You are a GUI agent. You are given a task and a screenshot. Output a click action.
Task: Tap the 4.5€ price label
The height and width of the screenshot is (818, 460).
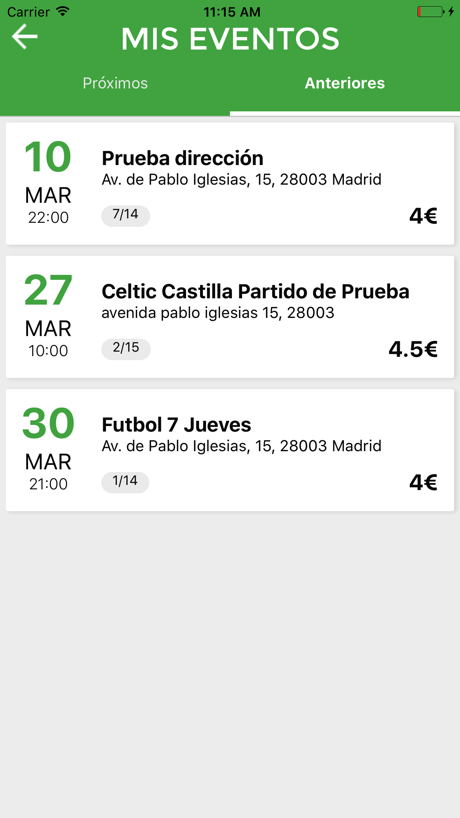tap(413, 350)
